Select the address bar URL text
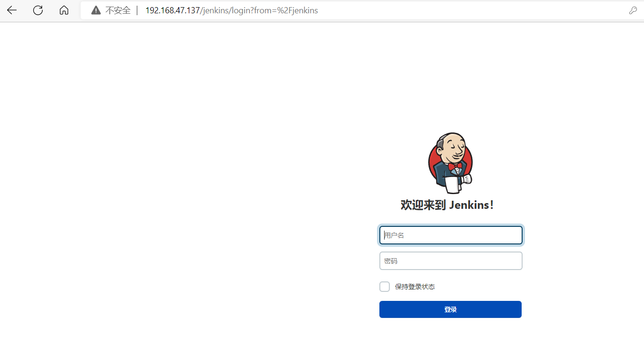 click(231, 10)
